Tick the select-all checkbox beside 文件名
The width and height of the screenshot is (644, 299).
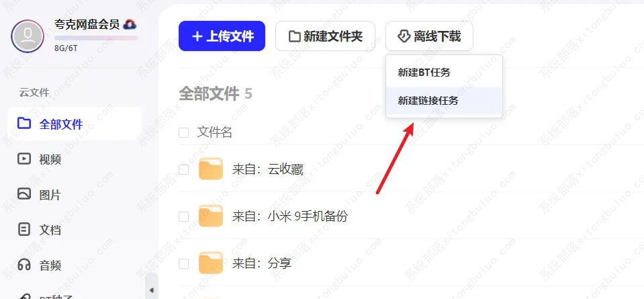183,132
